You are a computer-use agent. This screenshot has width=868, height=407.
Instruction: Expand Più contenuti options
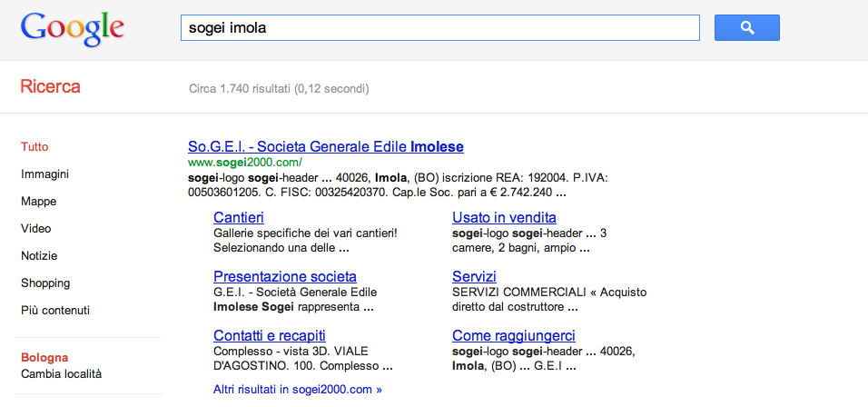click(x=54, y=310)
